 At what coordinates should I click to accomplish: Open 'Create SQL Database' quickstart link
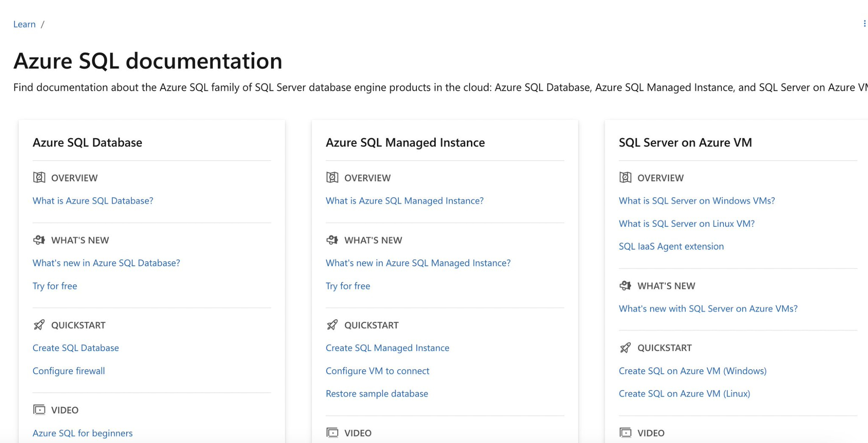pos(76,348)
